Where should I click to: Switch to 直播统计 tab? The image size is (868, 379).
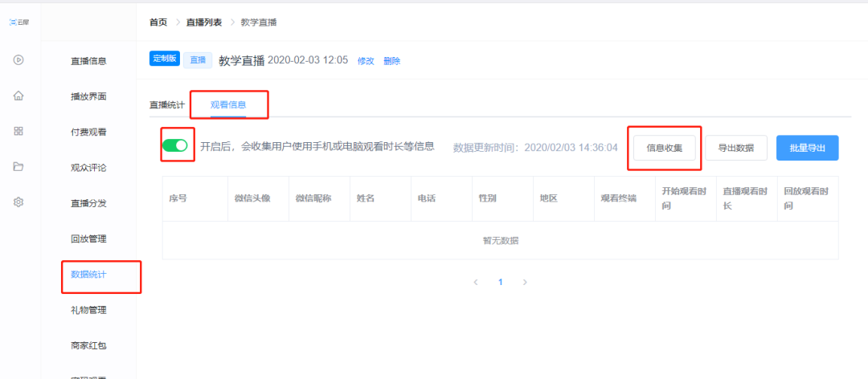(166, 104)
